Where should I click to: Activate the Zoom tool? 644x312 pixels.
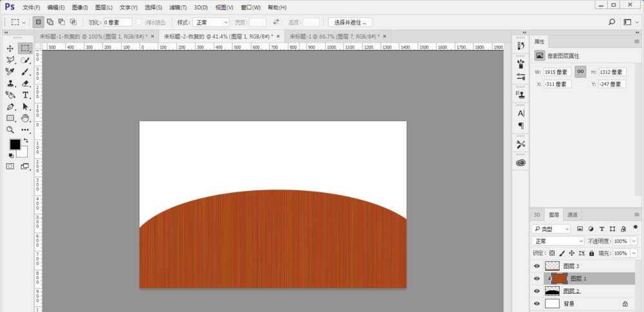10,130
